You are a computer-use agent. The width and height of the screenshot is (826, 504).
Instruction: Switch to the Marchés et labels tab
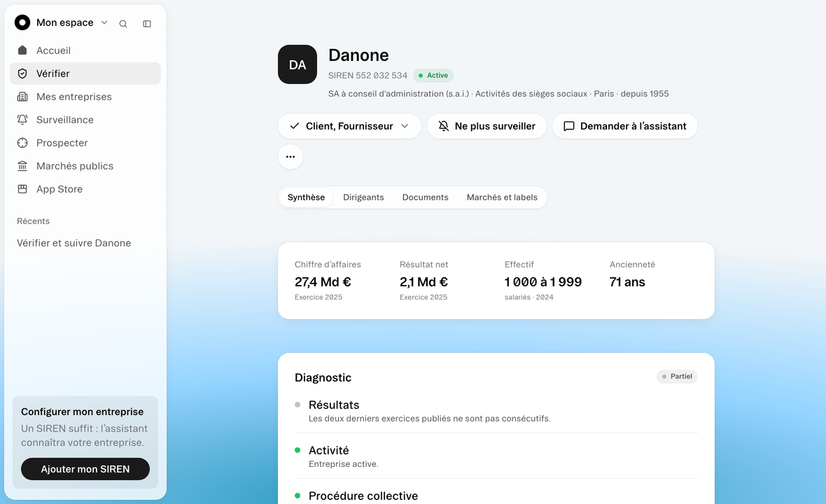(x=502, y=197)
